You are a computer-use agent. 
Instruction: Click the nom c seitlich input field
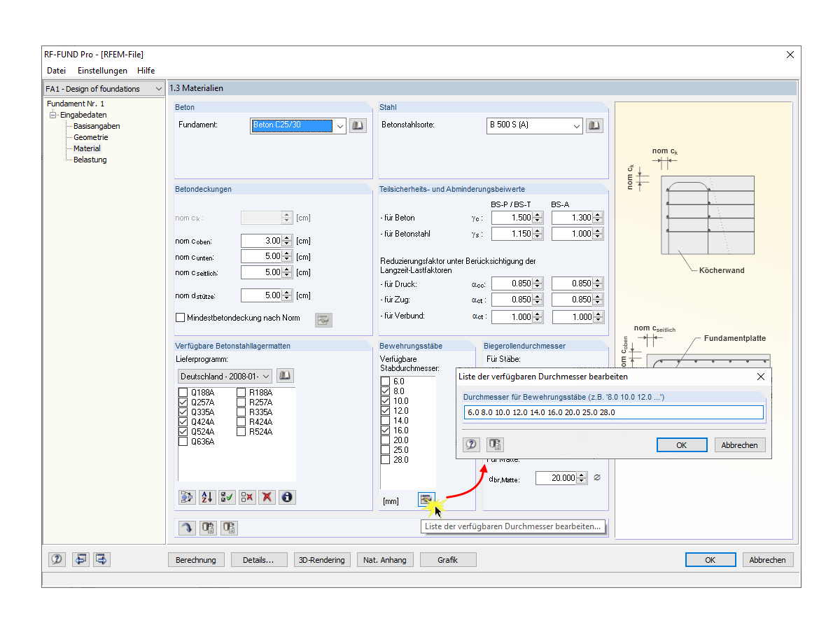point(261,272)
